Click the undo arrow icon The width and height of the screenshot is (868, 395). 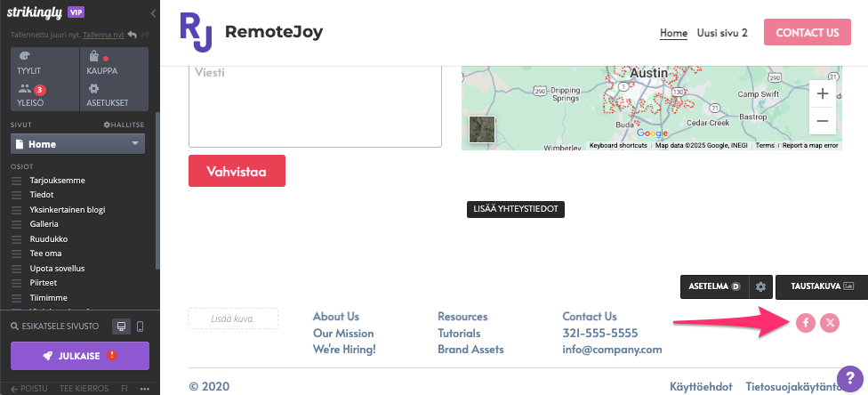132,35
